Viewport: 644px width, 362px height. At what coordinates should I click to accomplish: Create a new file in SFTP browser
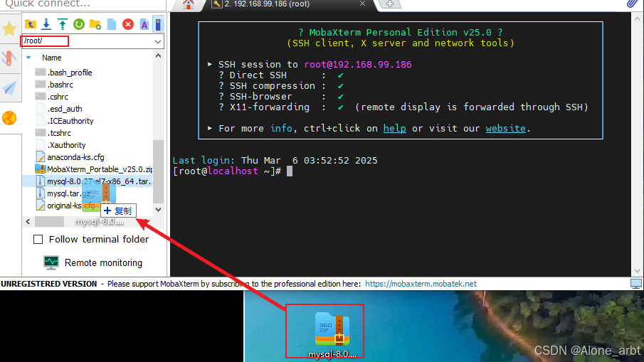112,24
